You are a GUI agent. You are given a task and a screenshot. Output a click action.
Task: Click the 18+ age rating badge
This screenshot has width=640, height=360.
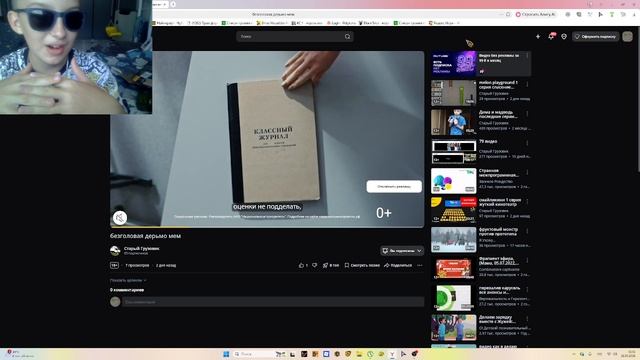[114, 265]
